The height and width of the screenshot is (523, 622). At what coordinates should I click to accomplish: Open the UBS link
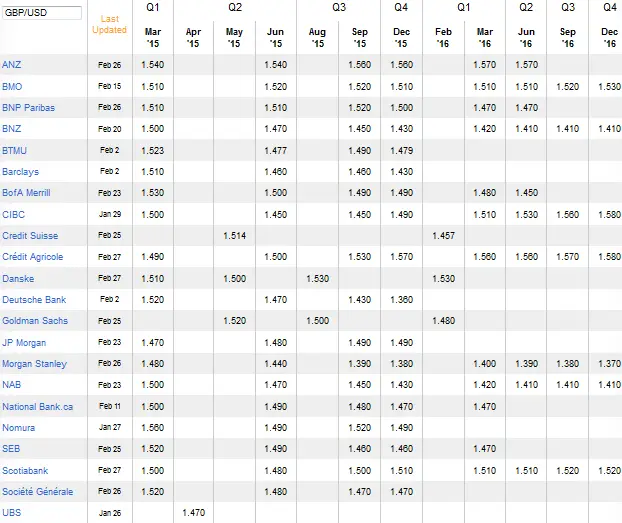tap(12, 513)
